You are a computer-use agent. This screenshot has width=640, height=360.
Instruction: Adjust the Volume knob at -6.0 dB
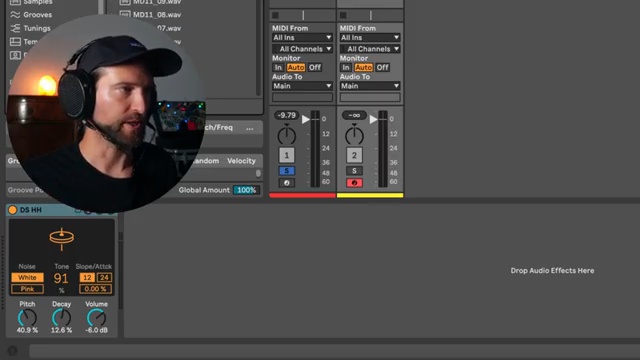coord(96,318)
